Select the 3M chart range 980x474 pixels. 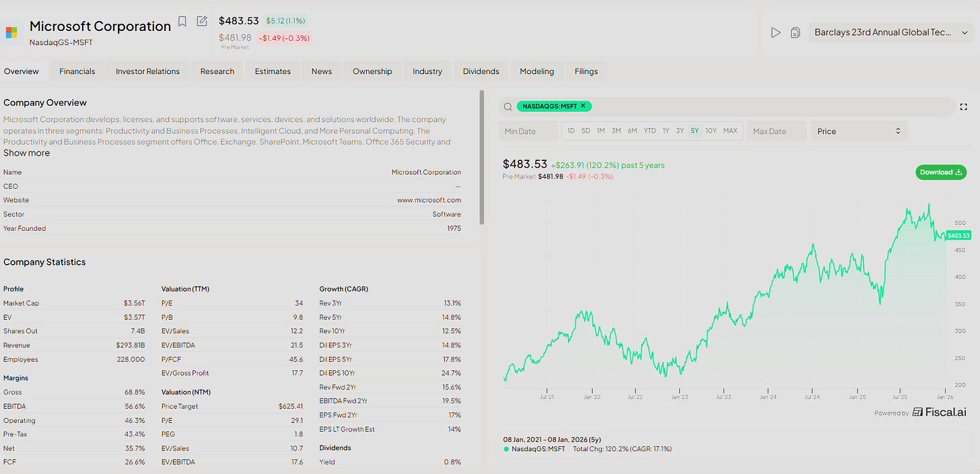pos(616,131)
